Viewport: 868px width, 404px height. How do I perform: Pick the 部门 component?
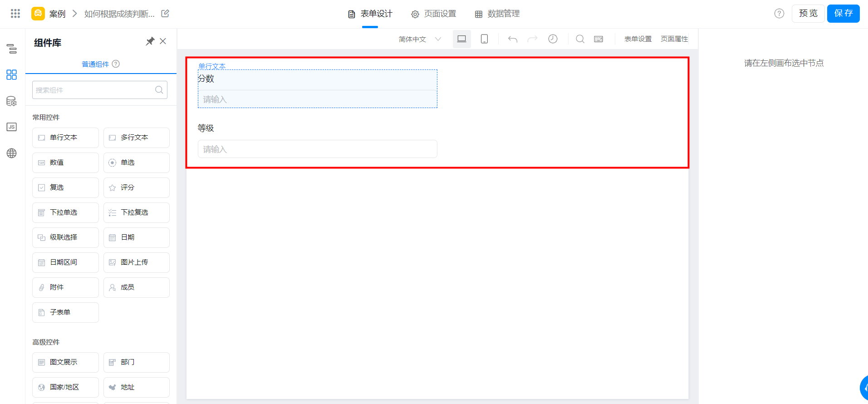tap(137, 362)
